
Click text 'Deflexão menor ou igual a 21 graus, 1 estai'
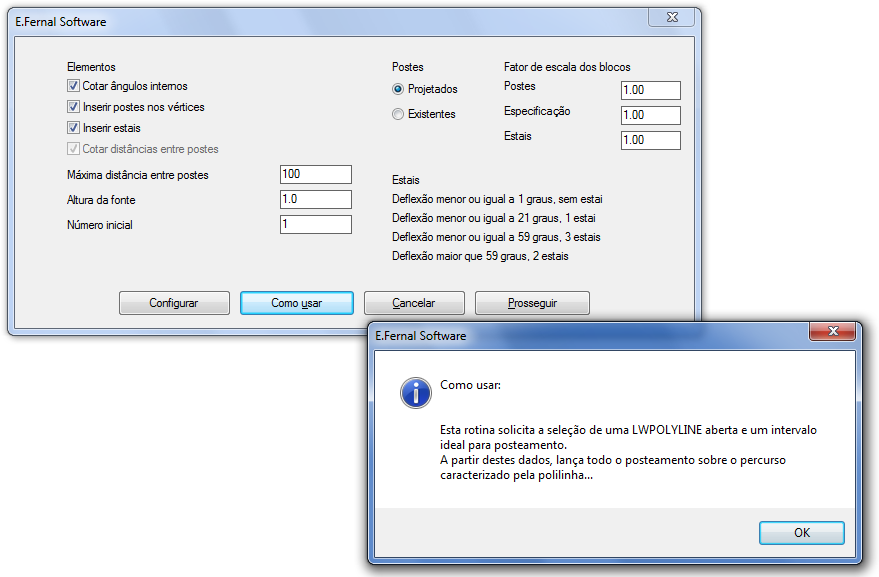click(x=494, y=218)
